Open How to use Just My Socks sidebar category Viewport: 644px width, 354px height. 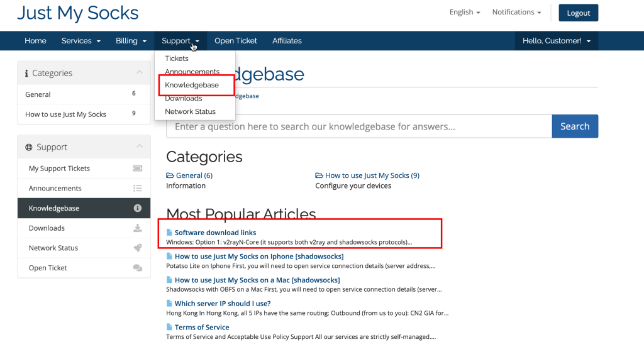84,114
